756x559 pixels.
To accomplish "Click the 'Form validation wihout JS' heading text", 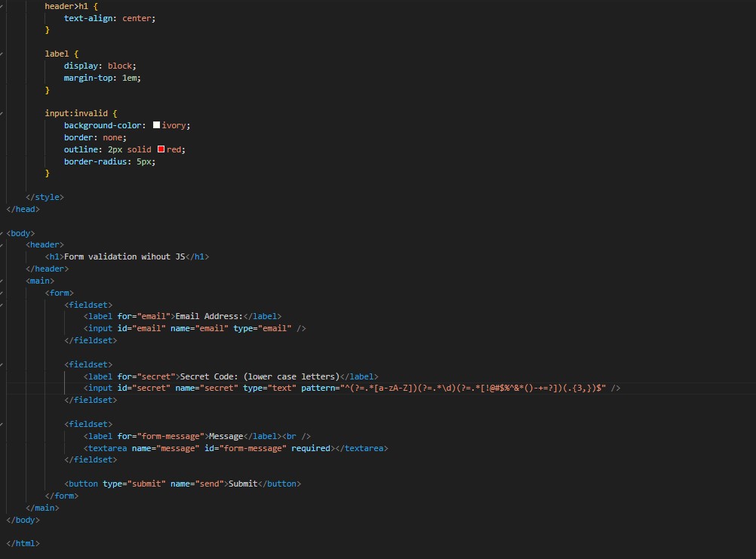I will pyautogui.click(x=124, y=257).
